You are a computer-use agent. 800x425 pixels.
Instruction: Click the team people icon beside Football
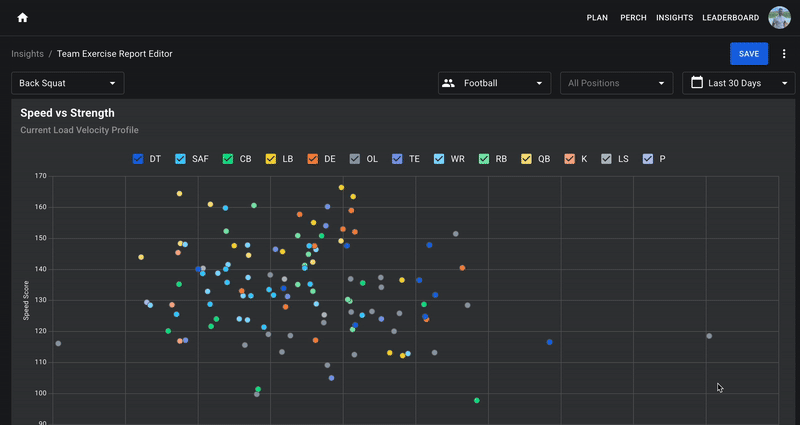tap(448, 83)
